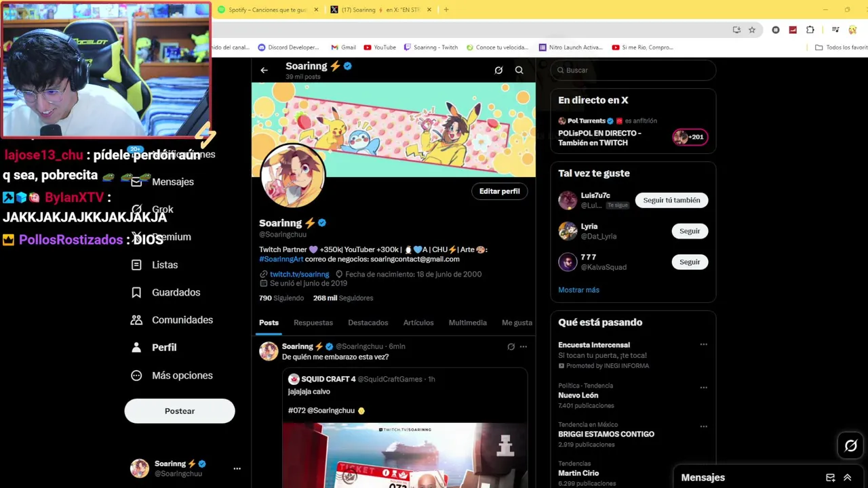Open account switcher dots beside Soarinng

coord(237,468)
